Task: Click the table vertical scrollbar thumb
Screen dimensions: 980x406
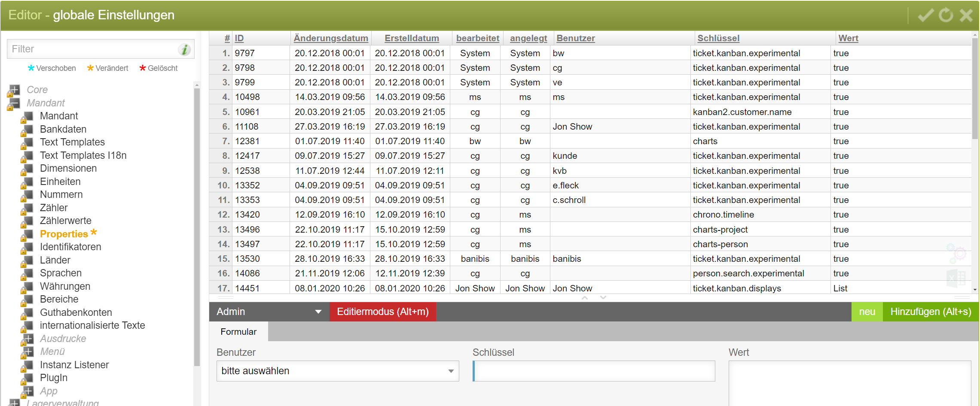Action: [975, 88]
